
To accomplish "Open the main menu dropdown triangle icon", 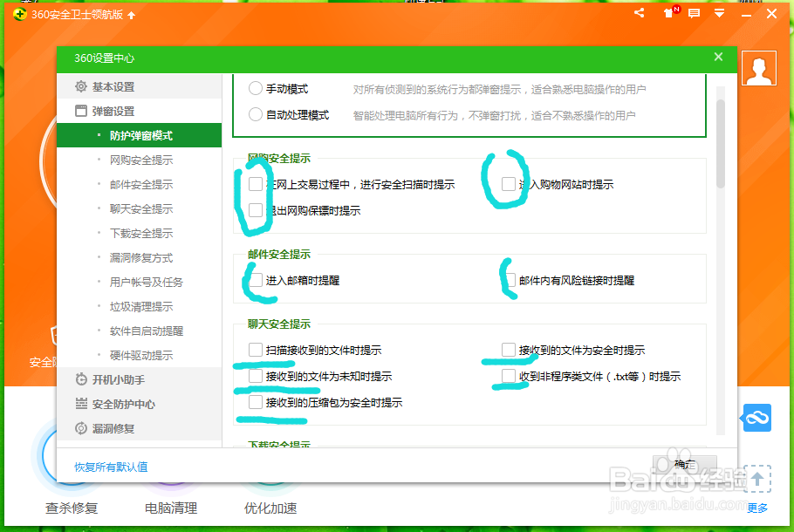I will pyautogui.click(x=719, y=13).
